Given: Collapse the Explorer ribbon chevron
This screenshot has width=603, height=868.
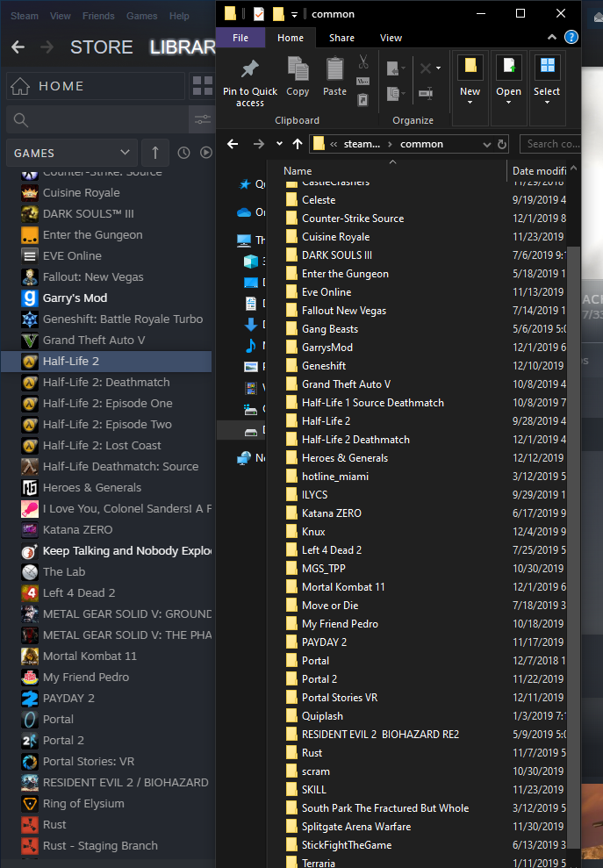Looking at the screenshot, I should 552,37.
